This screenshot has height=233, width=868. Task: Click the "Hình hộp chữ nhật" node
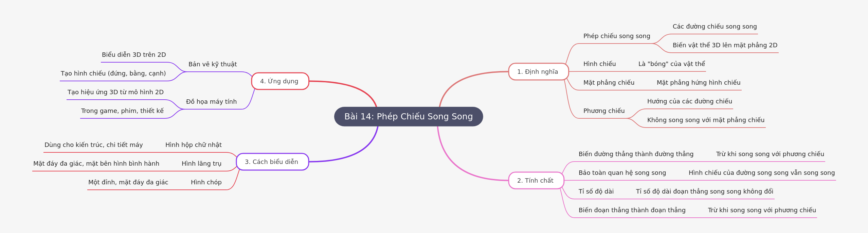click(x=193, y=145)
